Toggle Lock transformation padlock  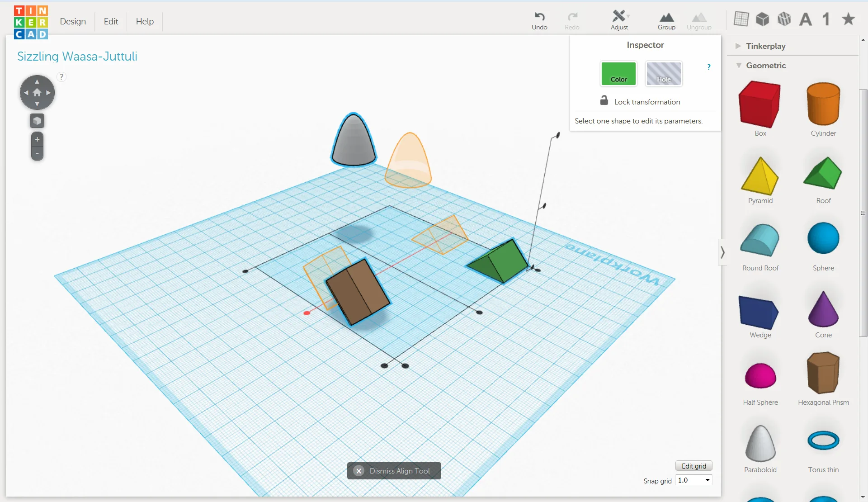[x=604, y=100]
